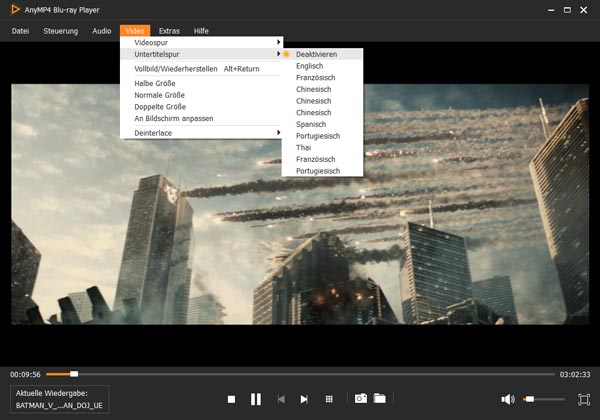600x420 pixels.
Task: Open the Extras menu
Action: (169, 31)
